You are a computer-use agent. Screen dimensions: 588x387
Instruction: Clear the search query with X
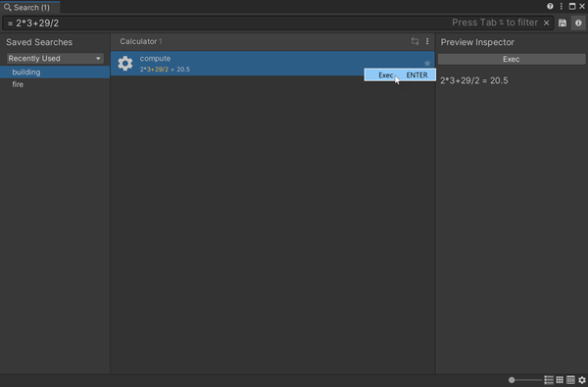click(547, 23)
